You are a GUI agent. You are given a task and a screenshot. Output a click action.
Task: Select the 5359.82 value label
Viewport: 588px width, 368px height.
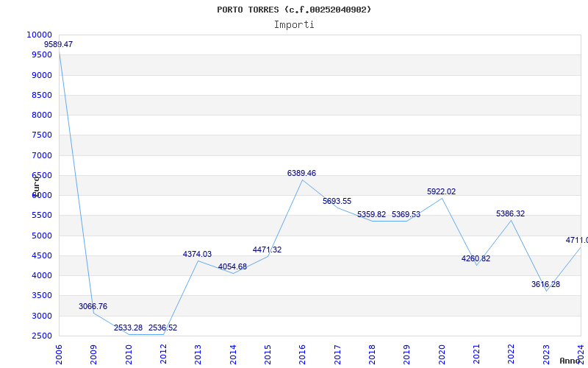[x=372, y=214]
